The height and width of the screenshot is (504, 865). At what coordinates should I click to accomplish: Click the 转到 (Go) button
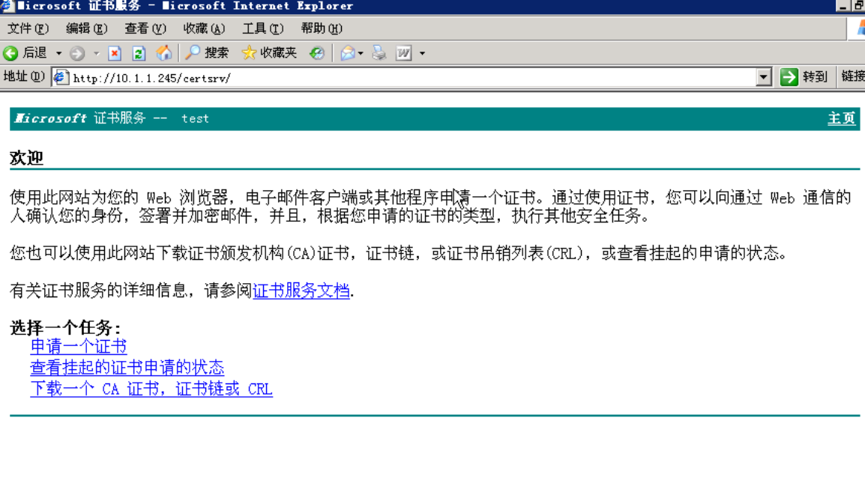804,77
